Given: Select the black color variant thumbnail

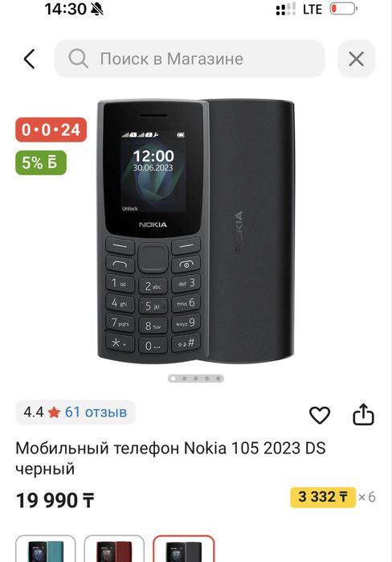Looking at the screenshot, I should click(x=184, y=549).
